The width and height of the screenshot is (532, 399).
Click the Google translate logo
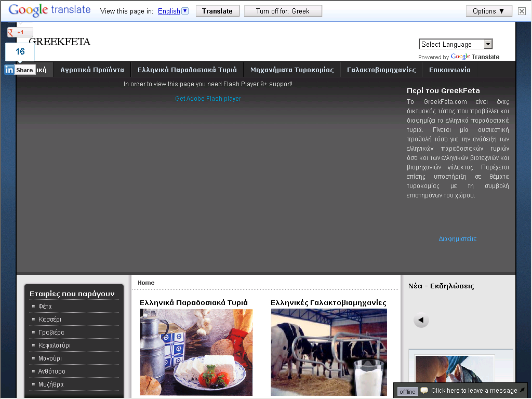[49, 10]
